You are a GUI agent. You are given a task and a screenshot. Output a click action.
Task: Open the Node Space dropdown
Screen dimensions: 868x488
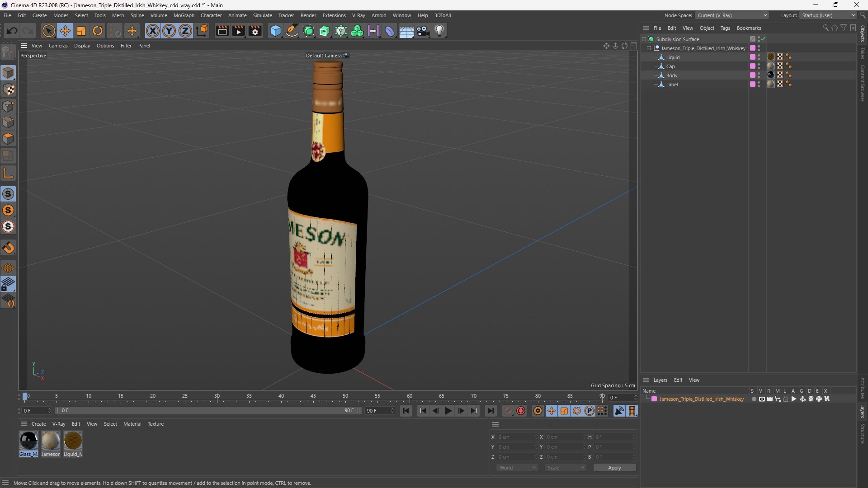[731, 15]
